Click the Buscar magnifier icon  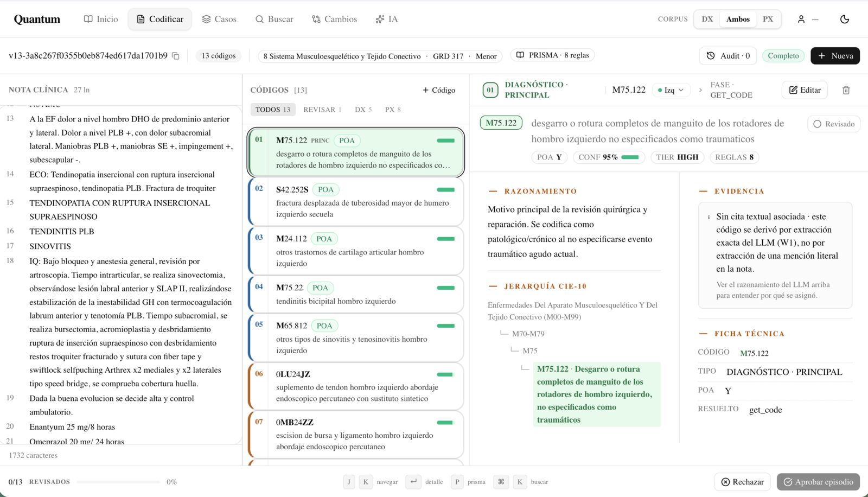(259, 19)
